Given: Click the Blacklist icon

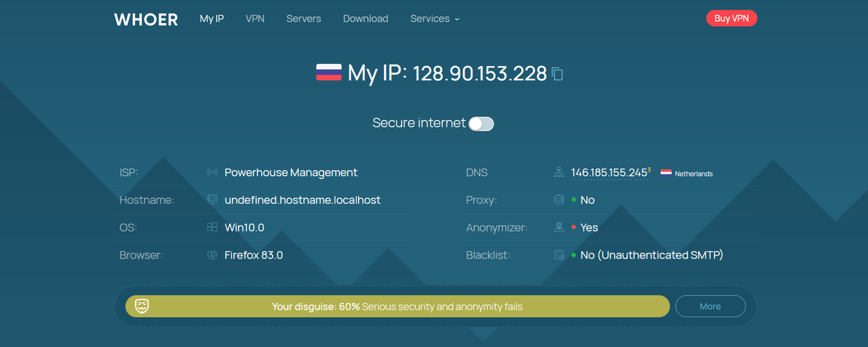Looking at the screenshot, I should (x=559, y=255).
